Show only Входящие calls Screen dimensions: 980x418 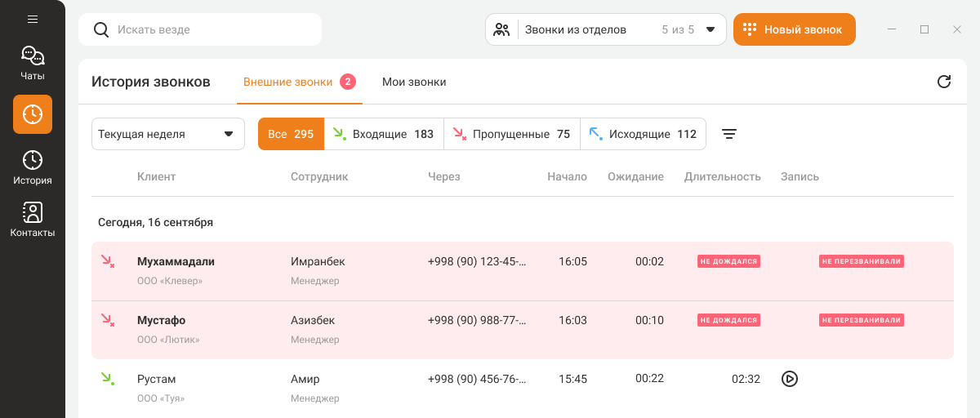click(384, 134)
